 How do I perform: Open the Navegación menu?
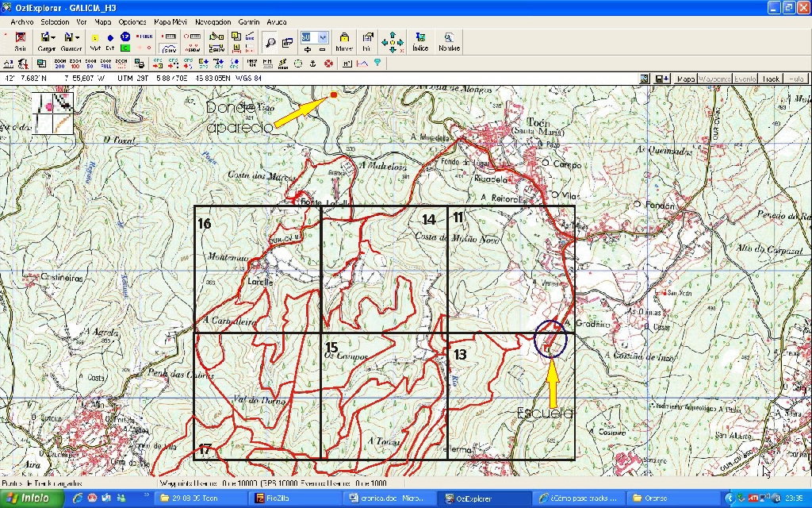[x=213, y=21]
